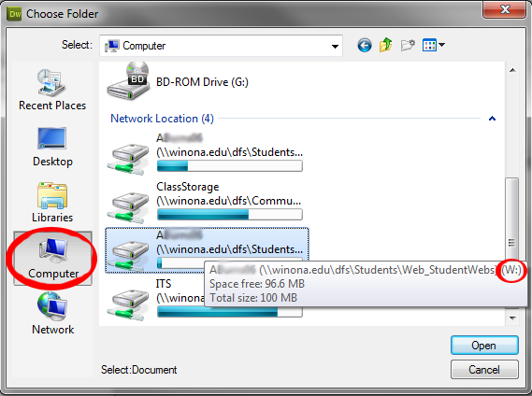
Task: Open the View menu icon
Action: point(433,45)
